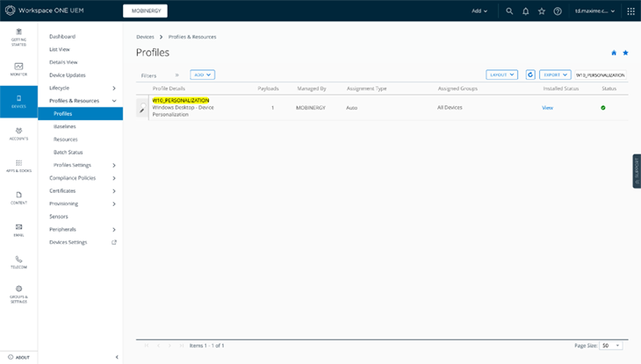The width and height of the screenshot is (641, 364).
Task: Open the help question mark icon
Action: (558, 11)
